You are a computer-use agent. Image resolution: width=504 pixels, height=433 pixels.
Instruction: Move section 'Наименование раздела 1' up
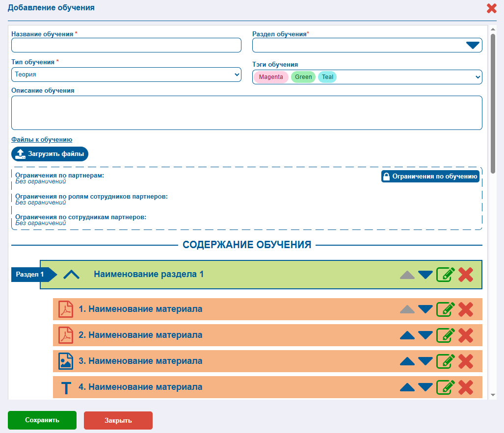pyautogui.click(x=407, y=275)
